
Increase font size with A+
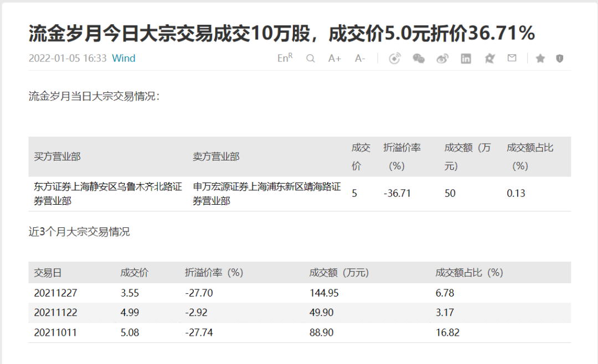coord(334,58)
